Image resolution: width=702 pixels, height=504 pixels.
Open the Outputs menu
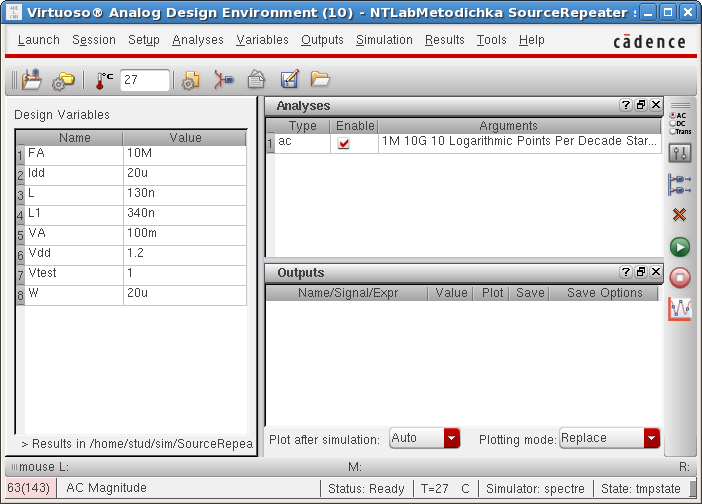point(322,40)
